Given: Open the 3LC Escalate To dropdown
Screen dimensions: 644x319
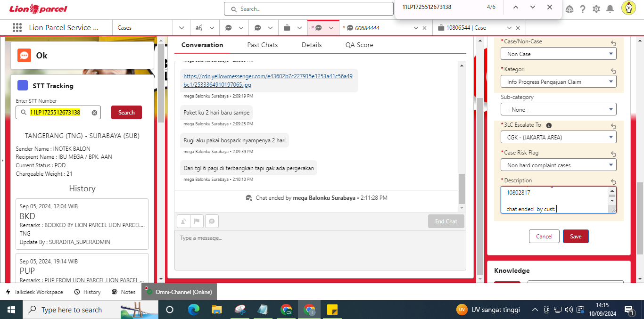Looking at the screenshot, I should pos(558,137).
